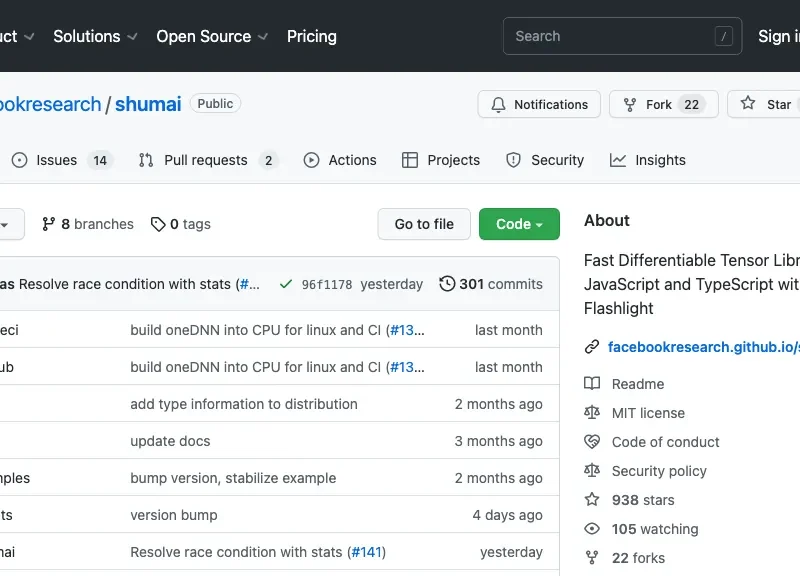Click the slash shortcut icon in the search box
Screen dimensions: 800x576
(723, 36)
